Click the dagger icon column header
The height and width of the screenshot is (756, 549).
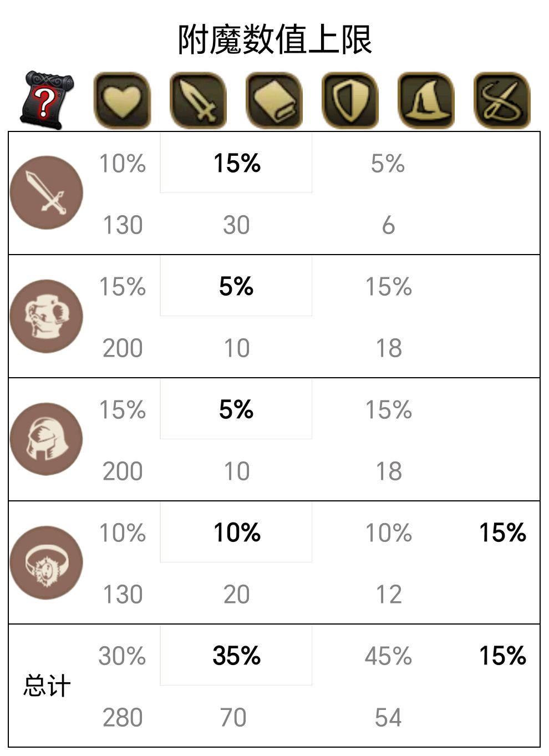coord(198,100)
